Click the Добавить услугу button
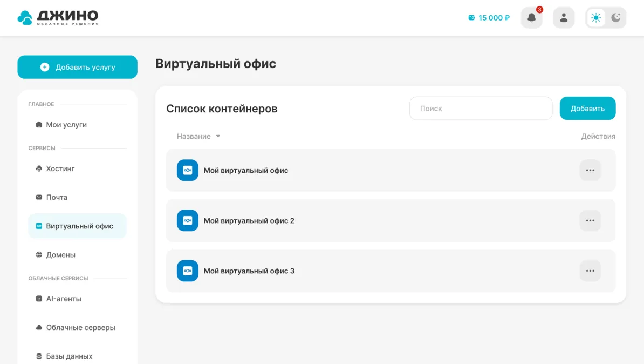The image size is (644, 364). pos(77,67)
